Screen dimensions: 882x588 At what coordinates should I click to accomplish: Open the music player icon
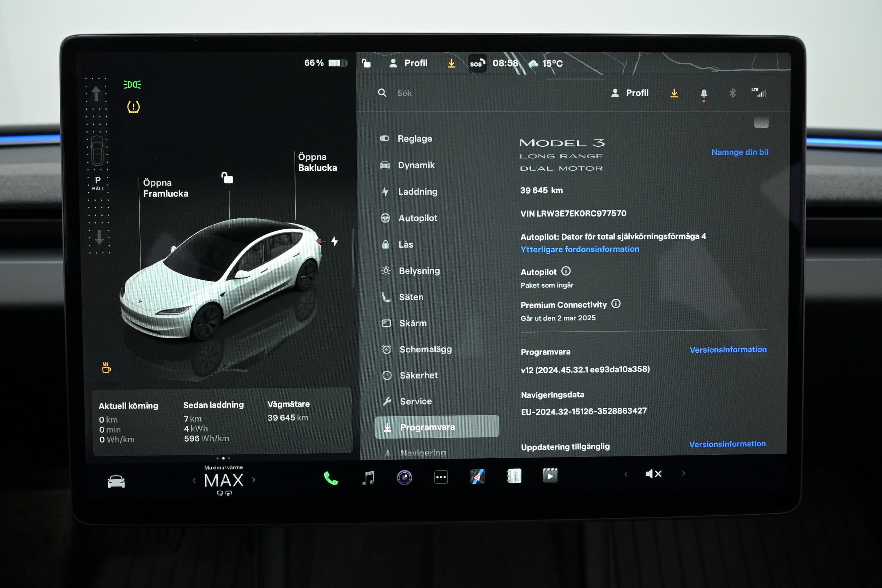(368, 478)
